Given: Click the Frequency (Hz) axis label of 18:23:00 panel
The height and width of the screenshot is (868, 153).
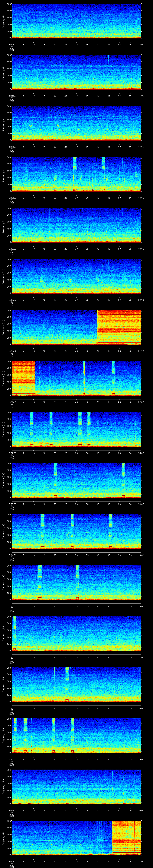Looking at the screenshot, I should [x=3, y=481].
